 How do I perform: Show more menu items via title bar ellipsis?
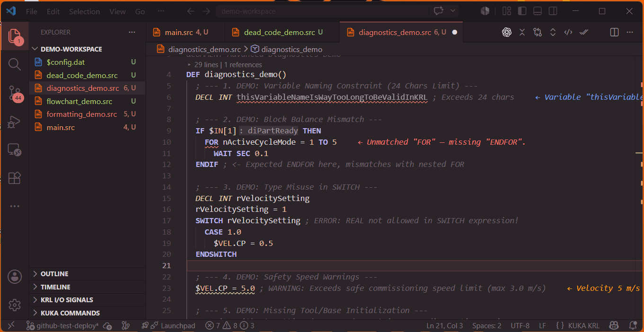pyautogui.click(x=161, y=11)
